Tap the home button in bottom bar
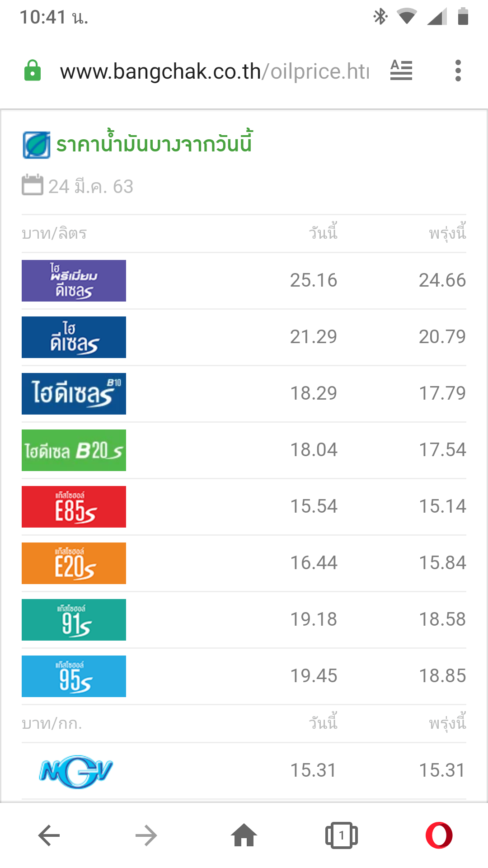Image resolution: width=488 pixels, height=868 pixels. click(x=244, y=835)
